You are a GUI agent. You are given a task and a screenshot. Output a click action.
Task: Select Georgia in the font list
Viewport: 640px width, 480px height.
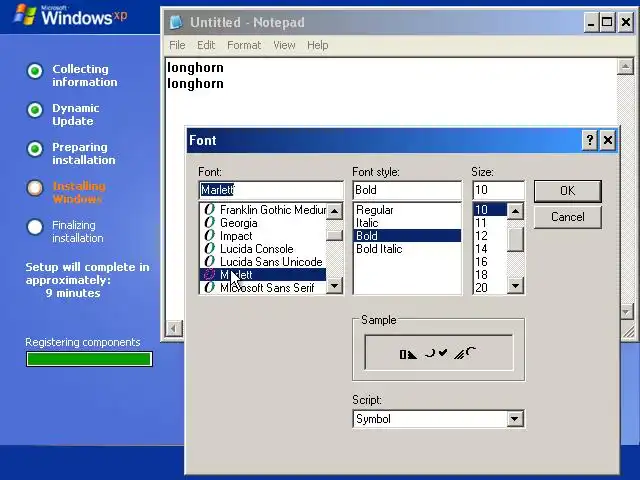[x=263, y=223]
